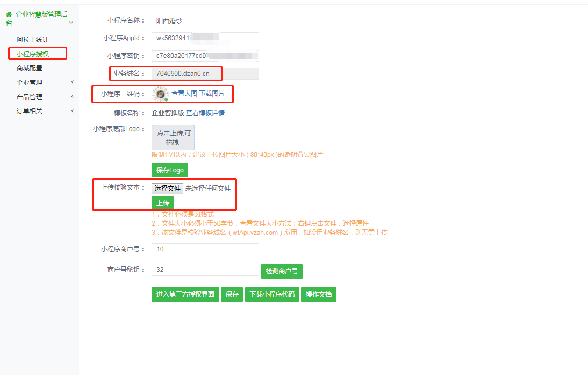
Task: Open 查看模板详情 link
Action: pyautogui.click(x=205, y=113)
